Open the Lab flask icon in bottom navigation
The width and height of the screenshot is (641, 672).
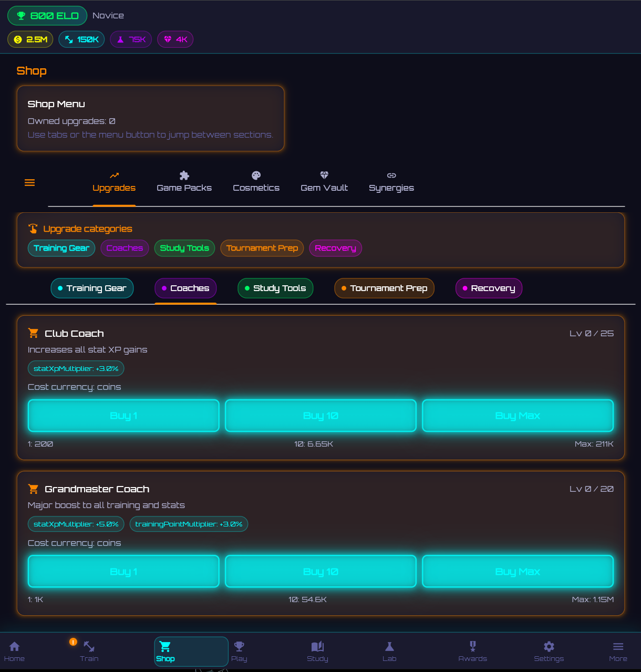coord(389,646)
